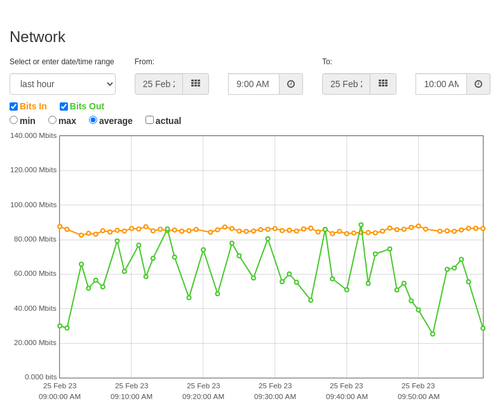Screen dimensions: 500x403
Task: Open the To time clock picker icon
Action: [x=478, y=84]
